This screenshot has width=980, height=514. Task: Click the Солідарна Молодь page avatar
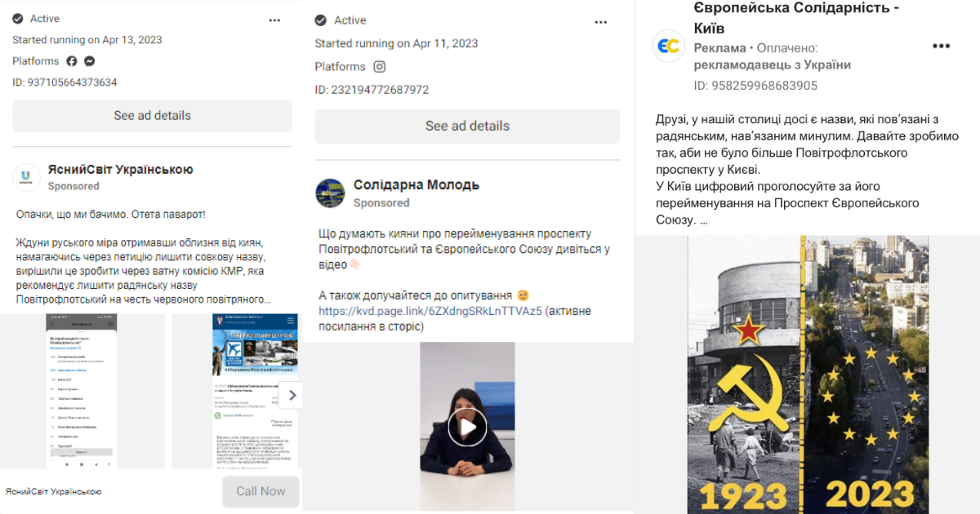[x=329, y=193]
